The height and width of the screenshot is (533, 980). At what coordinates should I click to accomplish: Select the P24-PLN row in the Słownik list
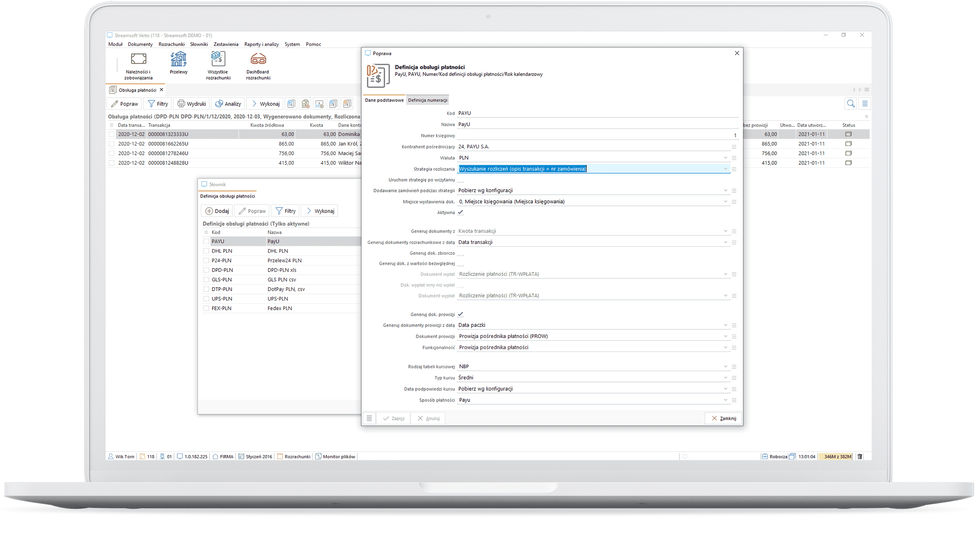tap(282, 261)
